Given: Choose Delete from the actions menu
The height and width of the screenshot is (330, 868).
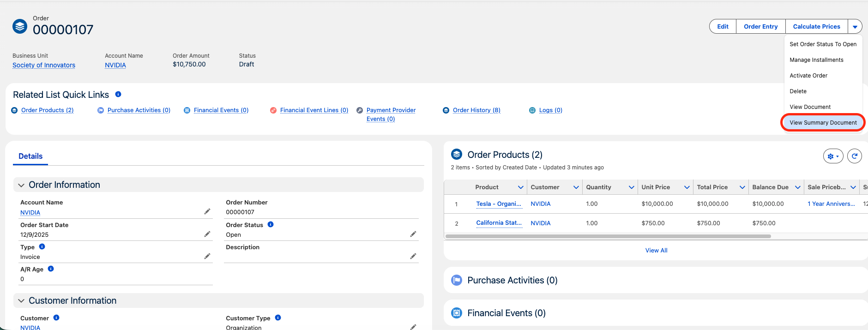Looking at the screenshot, I should coord(823,91).
